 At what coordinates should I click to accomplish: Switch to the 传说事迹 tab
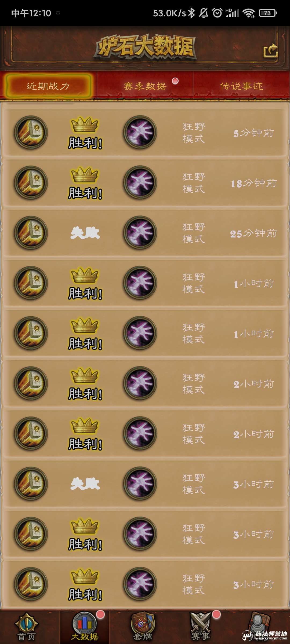[241, 86]
